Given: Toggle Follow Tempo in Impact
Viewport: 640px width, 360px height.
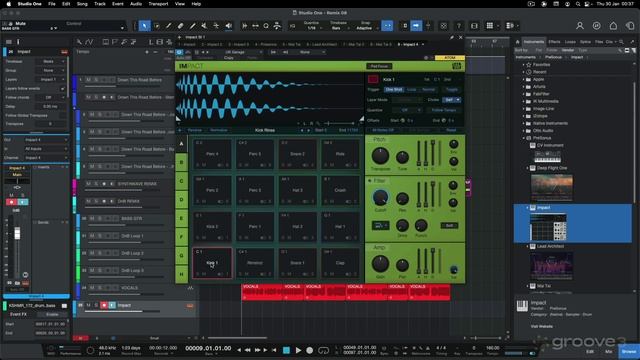Looking at the screenshot, I should pyautogui.click(x=444, y=110).
